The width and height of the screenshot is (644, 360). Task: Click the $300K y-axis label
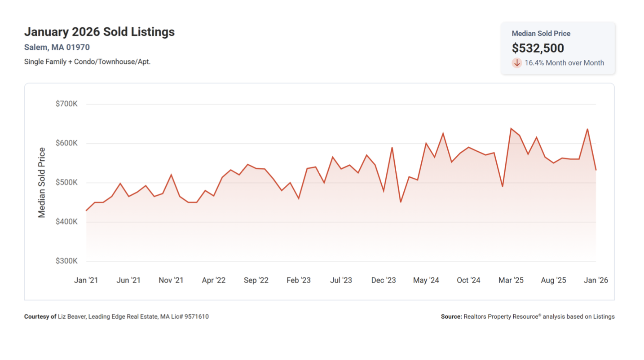(66, 261)
